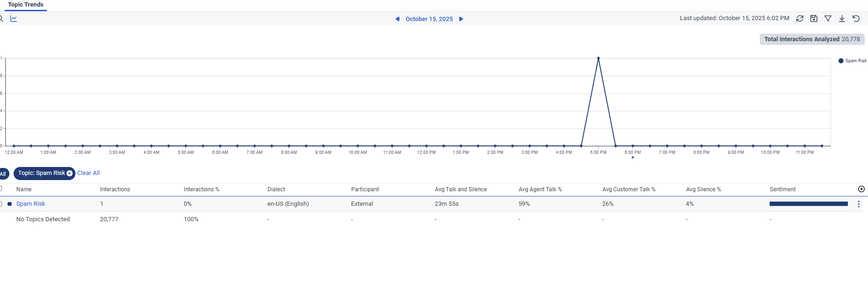The height and width of the screenshot is (297, 868).
Task: Add a column with the plus icon
Action: click(861, 189)
